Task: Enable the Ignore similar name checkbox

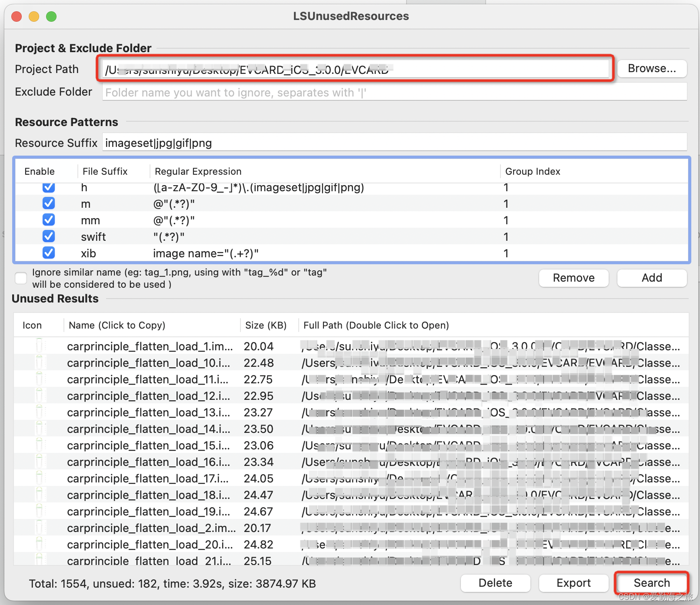Action: (21, 278)
